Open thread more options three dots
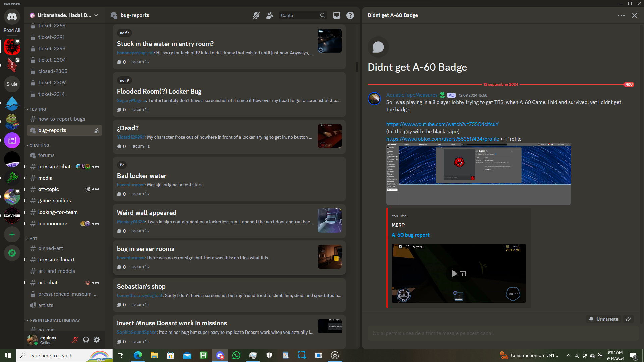The image size is (644, 362). pyautogui.click(x=621, y=15)
